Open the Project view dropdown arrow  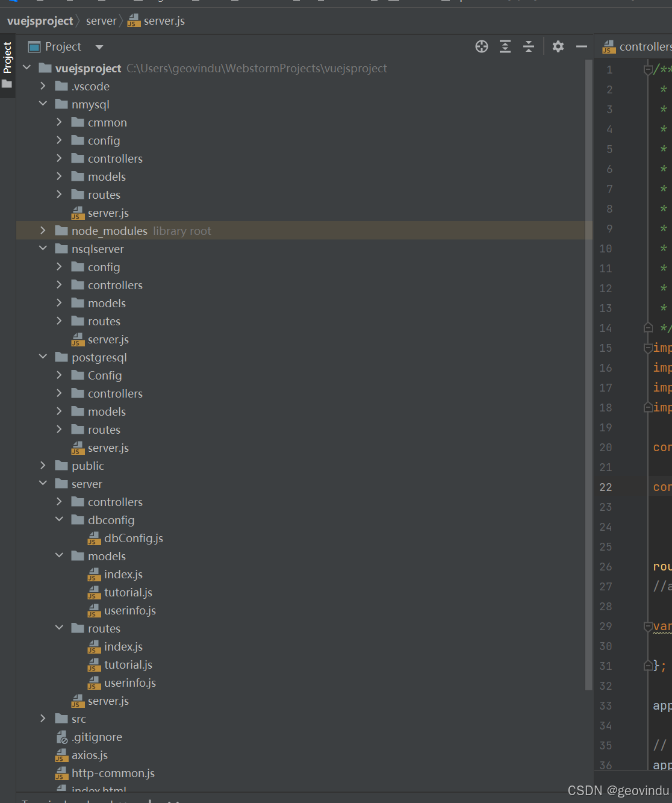point(99,47)
